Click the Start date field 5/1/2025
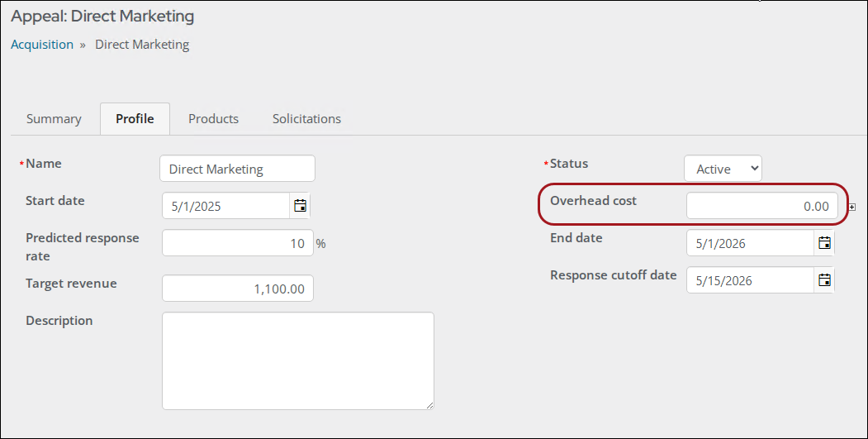Screen dimensions: 868x439 [x=225, y=206]
